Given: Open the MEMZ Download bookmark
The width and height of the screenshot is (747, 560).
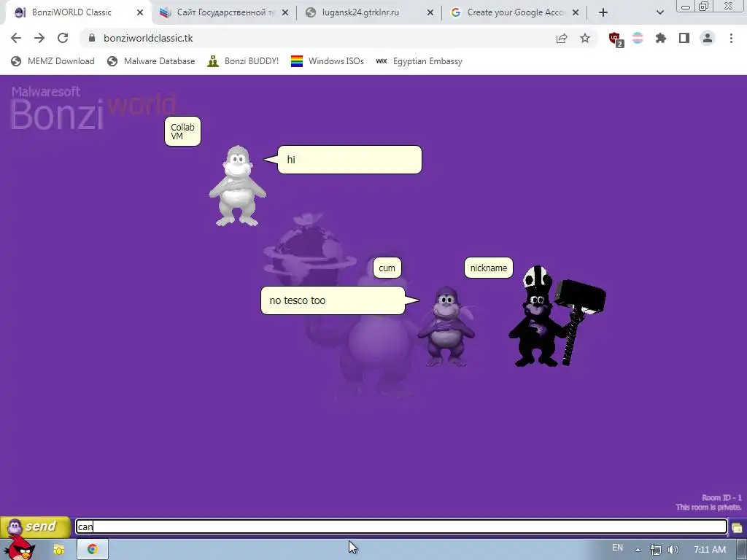Looking at the screenshot, I should 53,61.
